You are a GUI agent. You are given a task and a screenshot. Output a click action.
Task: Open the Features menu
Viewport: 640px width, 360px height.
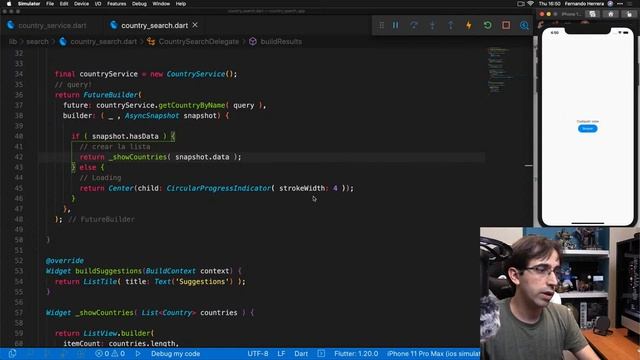point(116,4)
